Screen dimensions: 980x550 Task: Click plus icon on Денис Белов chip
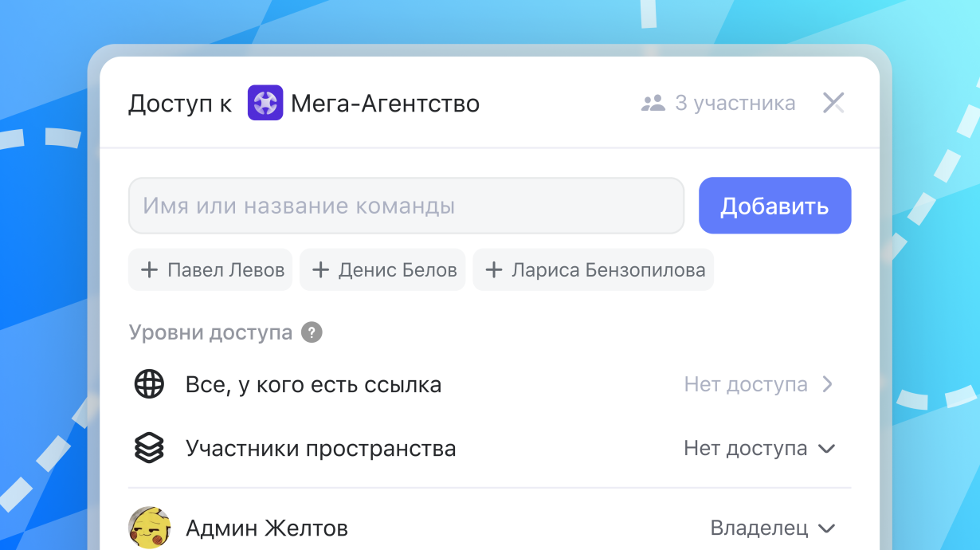click(320, 270)
